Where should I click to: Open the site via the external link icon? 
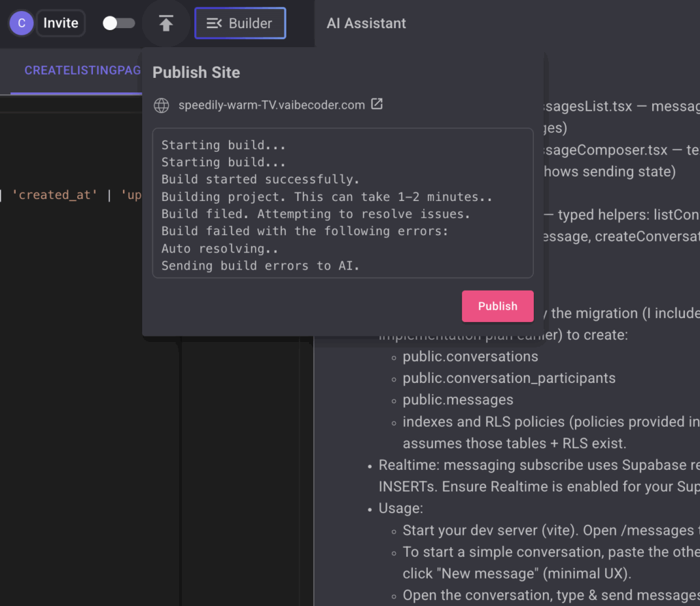(377, 105)
